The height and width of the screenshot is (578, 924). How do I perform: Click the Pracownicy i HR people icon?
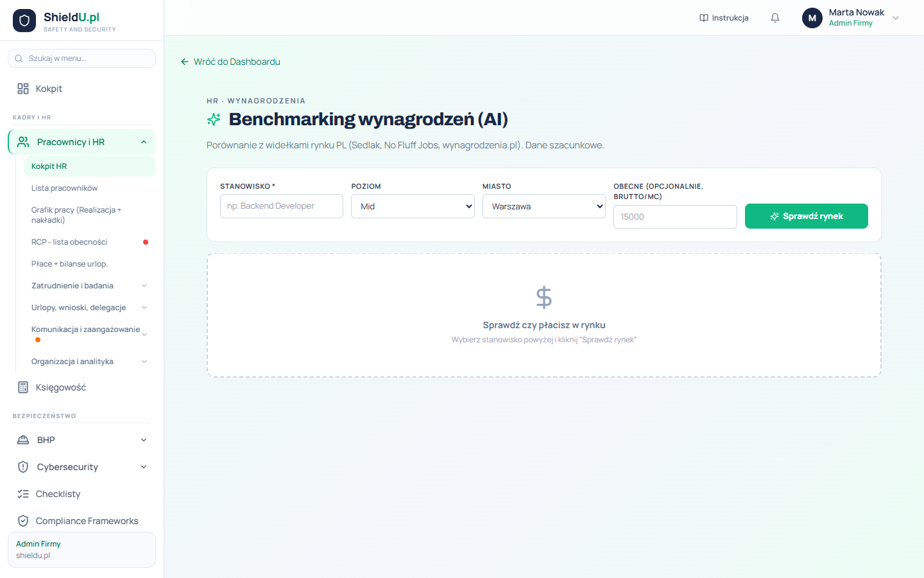(x=23, y=142)
